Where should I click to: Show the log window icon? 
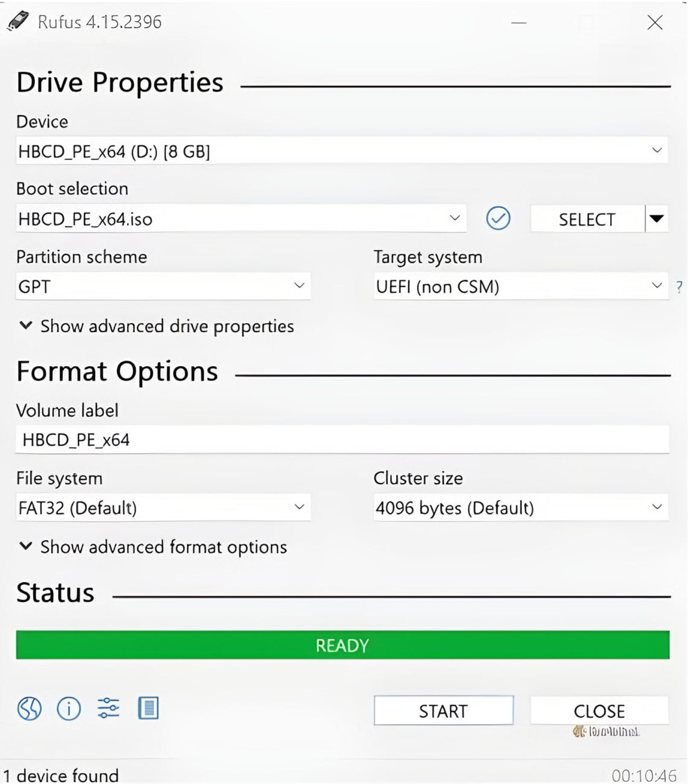[148, 708]
